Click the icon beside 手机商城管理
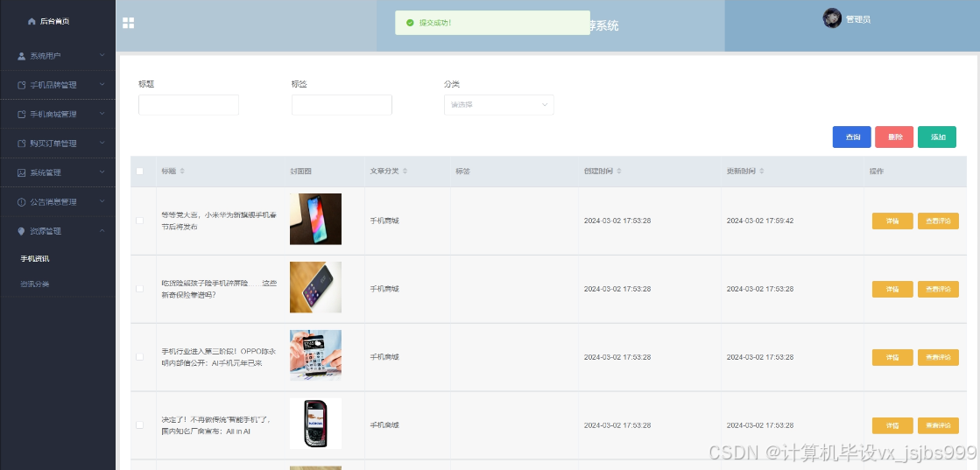Viewport: 980px width, 470px height. pos(21,115)
